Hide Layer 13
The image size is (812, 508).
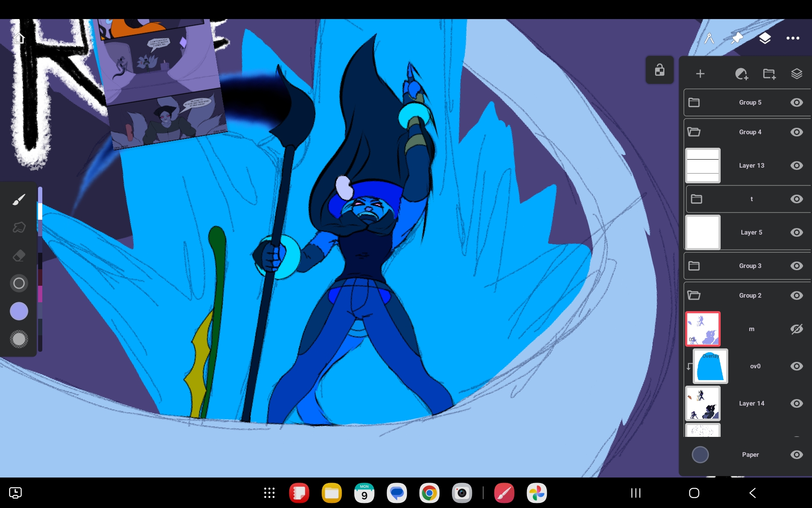796,166
